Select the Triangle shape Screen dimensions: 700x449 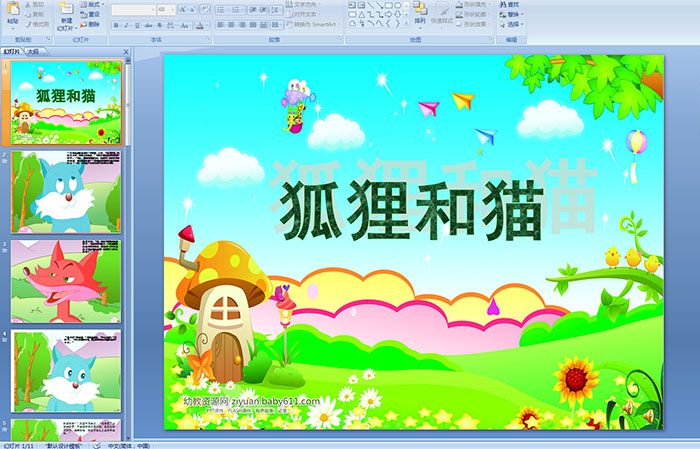(362, 14)
